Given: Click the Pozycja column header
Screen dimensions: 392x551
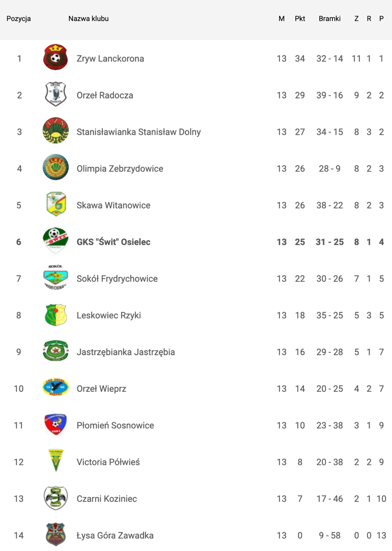Looking at the screenshot, I should [19, 19].
